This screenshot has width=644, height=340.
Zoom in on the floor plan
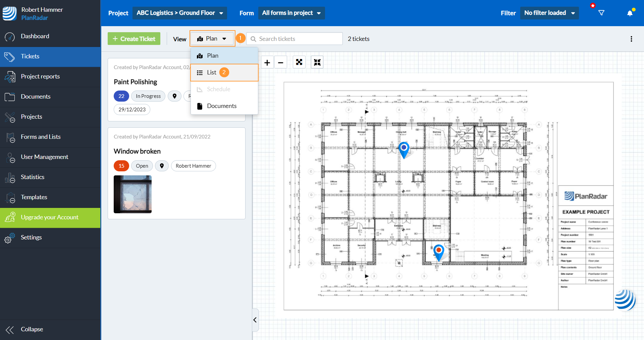(267, 63)
